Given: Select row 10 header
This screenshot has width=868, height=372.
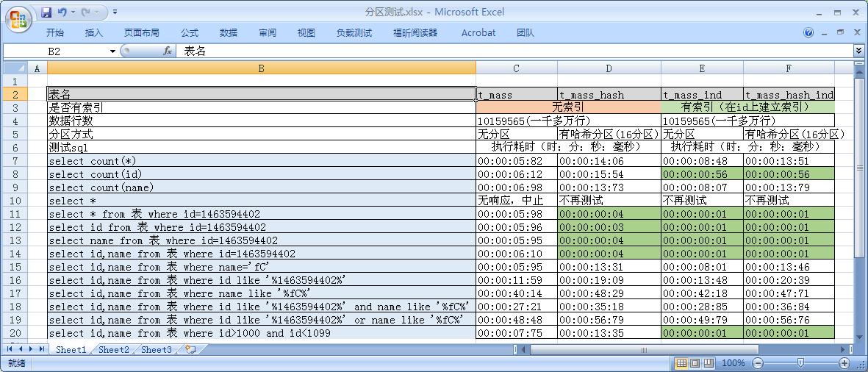Looking at the screenshot, I should [x=15, y=201].
